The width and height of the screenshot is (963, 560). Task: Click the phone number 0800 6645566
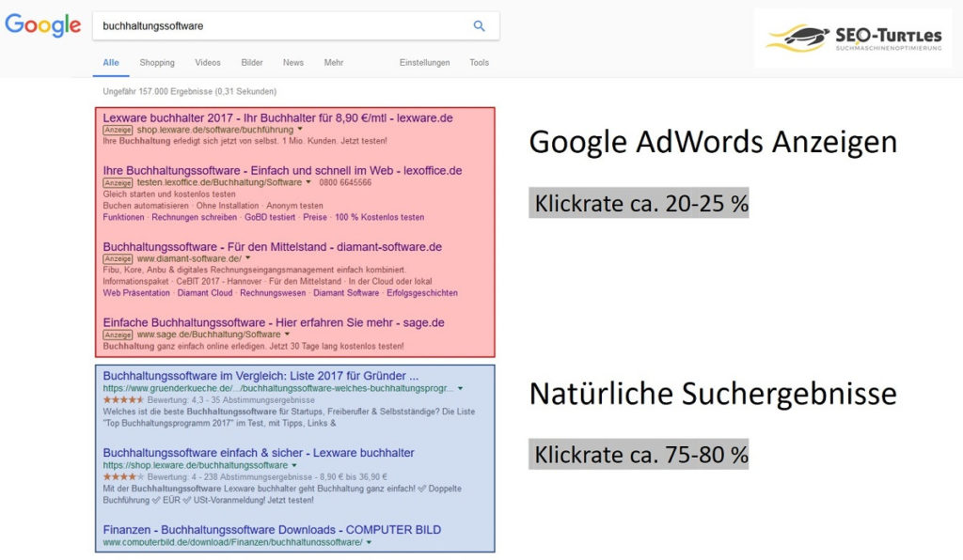pos(345,183)
